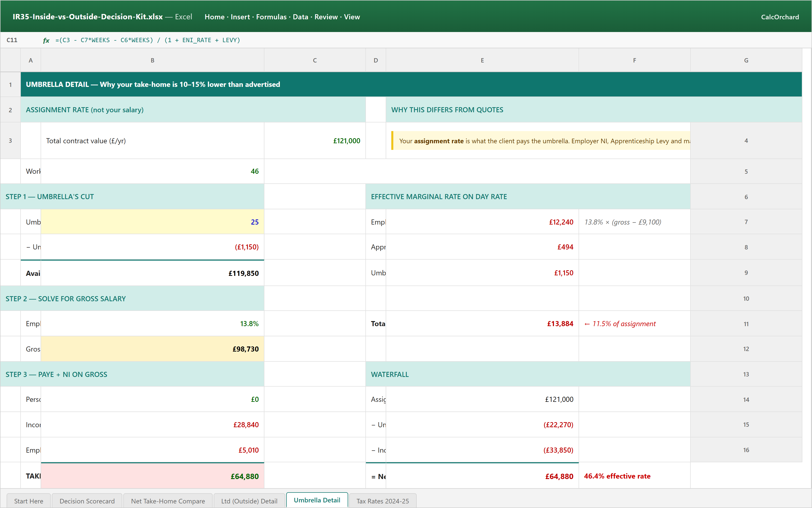812x508 pixels.
Task: Select row 2 header
Action: [10, 110]
